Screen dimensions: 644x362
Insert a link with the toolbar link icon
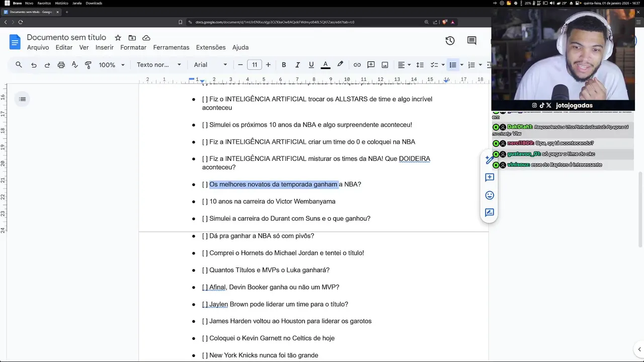point(357,65)
